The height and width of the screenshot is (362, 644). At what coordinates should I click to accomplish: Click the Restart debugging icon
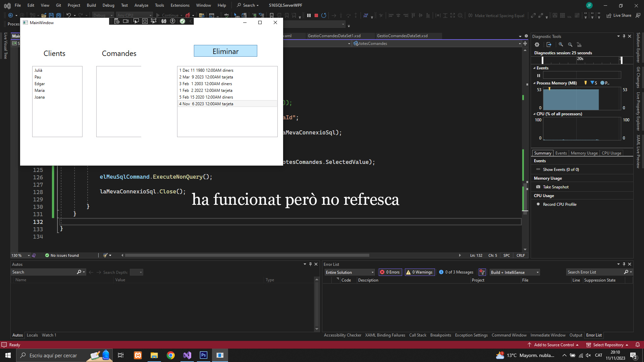pos(324,15)
